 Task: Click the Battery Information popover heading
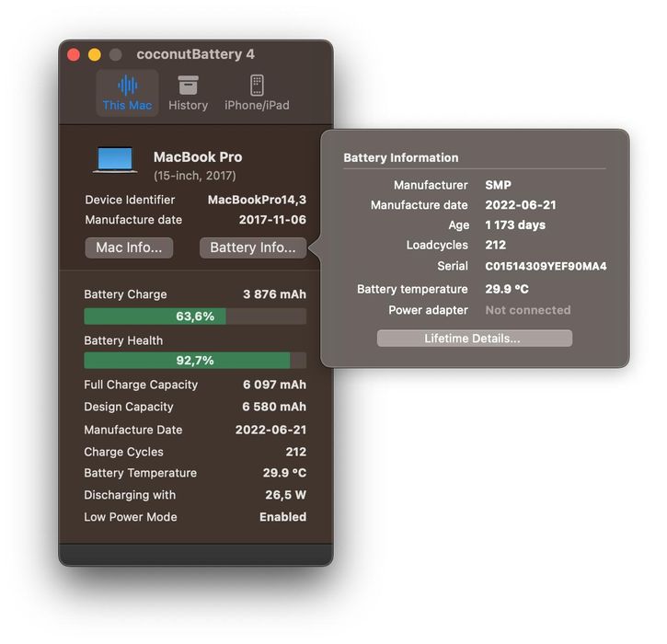(401, 158)
